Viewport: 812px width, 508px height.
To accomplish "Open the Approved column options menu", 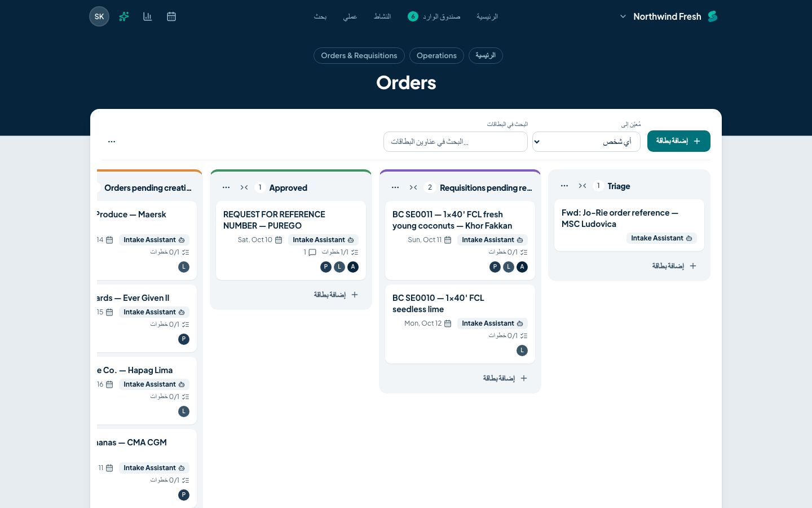I will click(x=226, y=187).
